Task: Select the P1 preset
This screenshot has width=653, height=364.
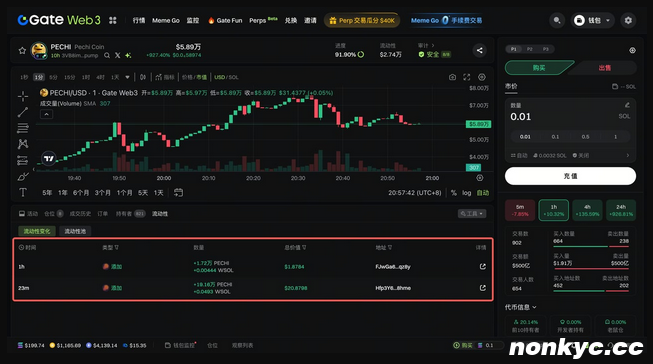Action: (x=513, y=49)
